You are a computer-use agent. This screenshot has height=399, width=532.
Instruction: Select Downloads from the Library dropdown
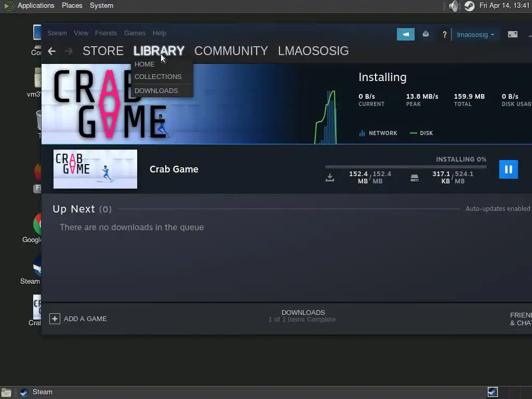point(156,90)
